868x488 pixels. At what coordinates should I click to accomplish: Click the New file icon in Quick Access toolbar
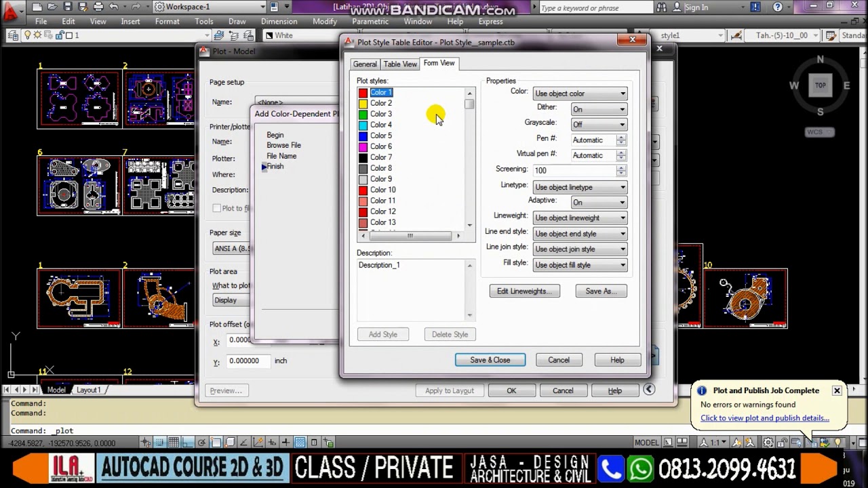[37, 7]
